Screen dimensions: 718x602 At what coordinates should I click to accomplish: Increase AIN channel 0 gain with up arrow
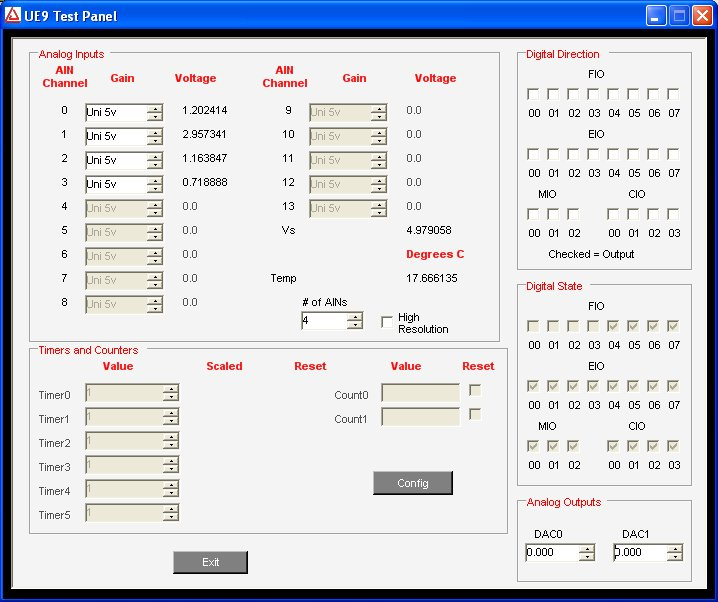click(x=154, y=107)
